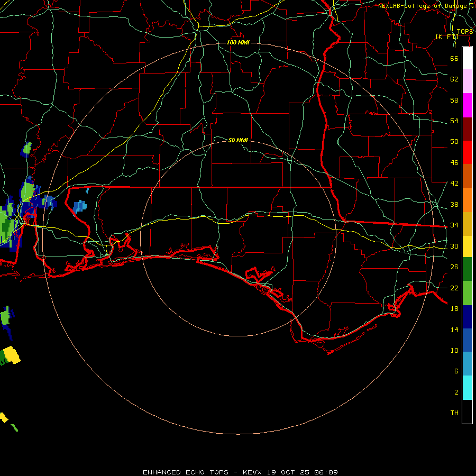This screenshot has height=476, width=476.
Task: Click the orange legend swatch near 38
Action: click(x=467, y=200)
